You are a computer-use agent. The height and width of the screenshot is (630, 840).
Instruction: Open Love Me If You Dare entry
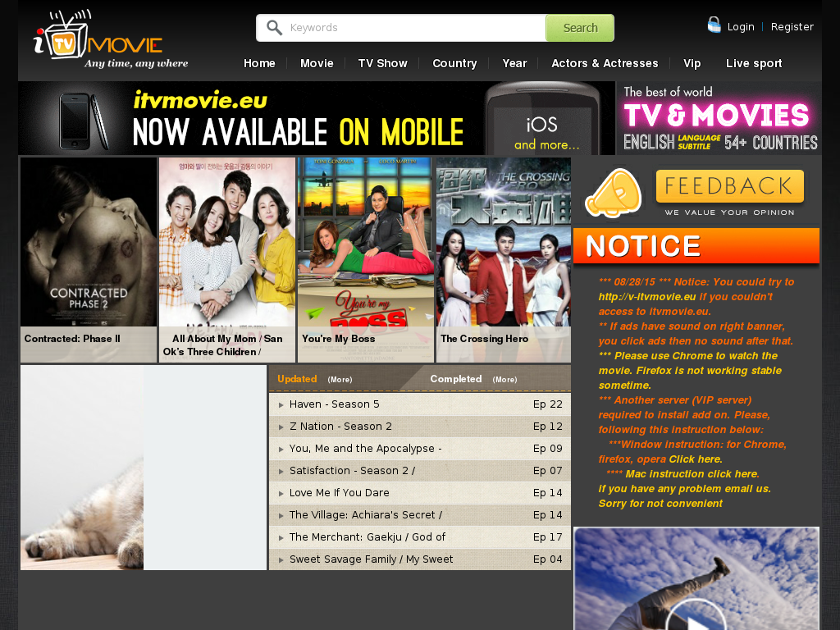[339, 493]
